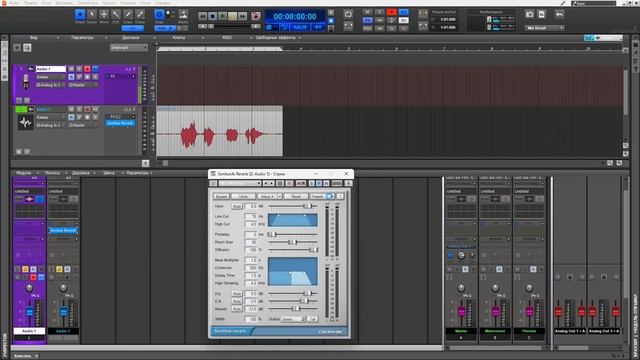Click the Undo button in Sonitus Reverb
This screenshot has height=360, width=640.
tap(244, 196)
